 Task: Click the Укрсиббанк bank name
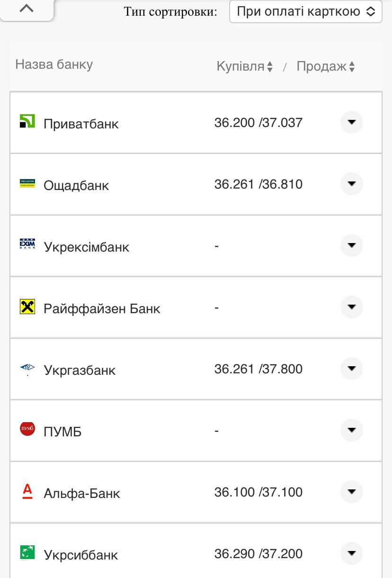(80, 555)
